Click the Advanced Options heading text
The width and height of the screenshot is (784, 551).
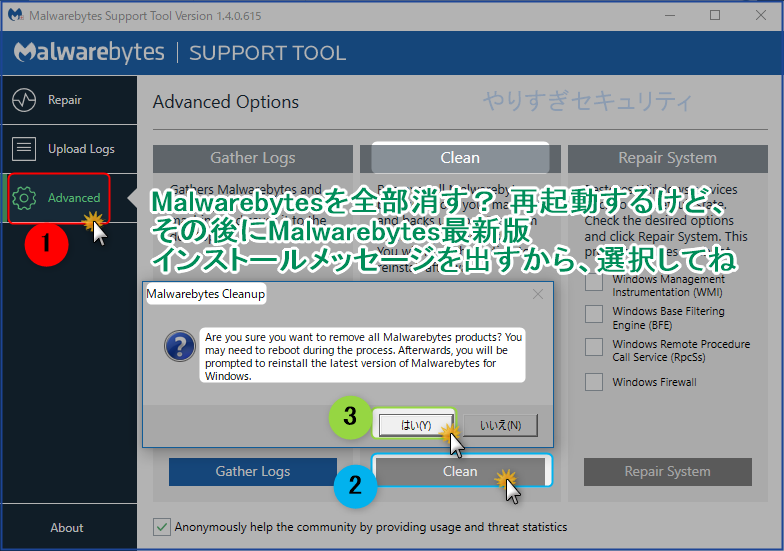[x=226, y=102]
